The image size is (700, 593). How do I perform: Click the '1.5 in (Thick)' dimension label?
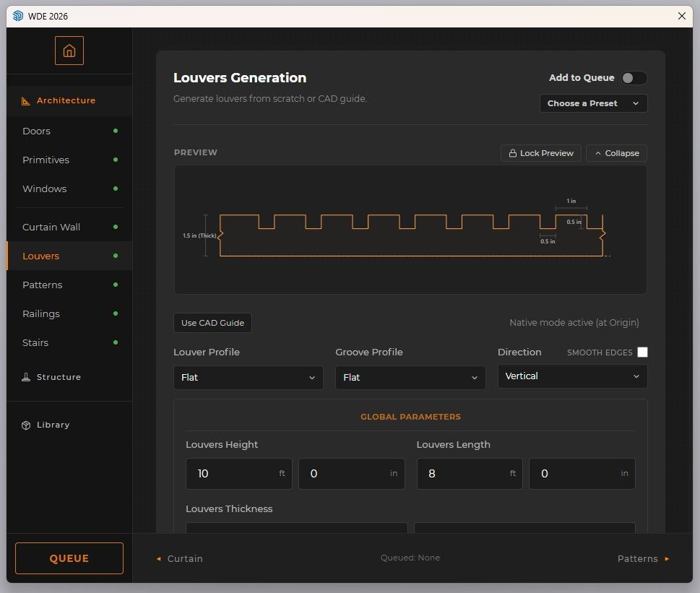[199, 235]
